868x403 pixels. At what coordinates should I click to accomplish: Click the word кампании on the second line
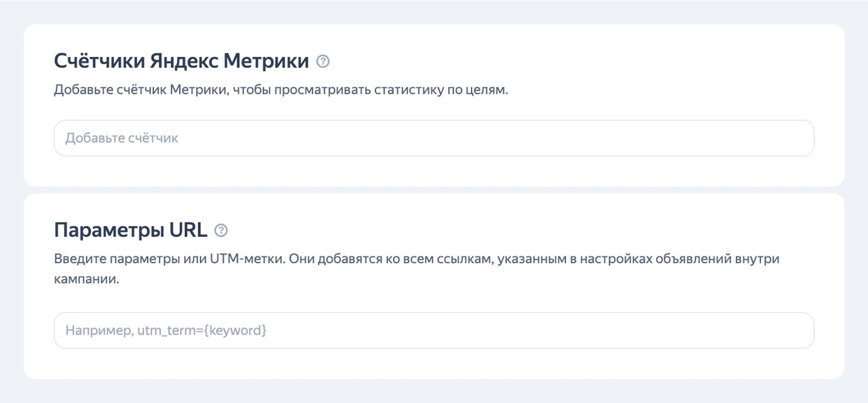(86, 279)
